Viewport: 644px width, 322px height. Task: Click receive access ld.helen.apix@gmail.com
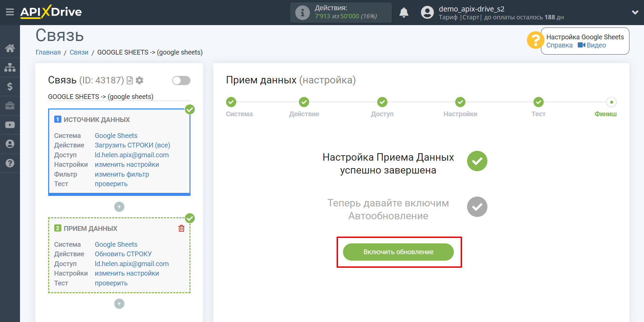[x=132, y=264]
